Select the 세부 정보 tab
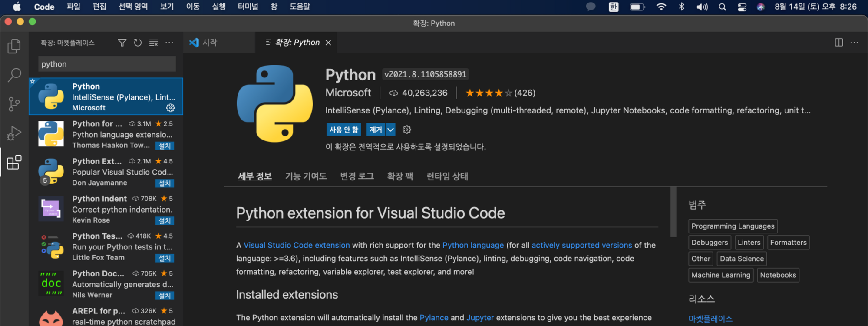868x326 pixels. [x=255, y=176]
